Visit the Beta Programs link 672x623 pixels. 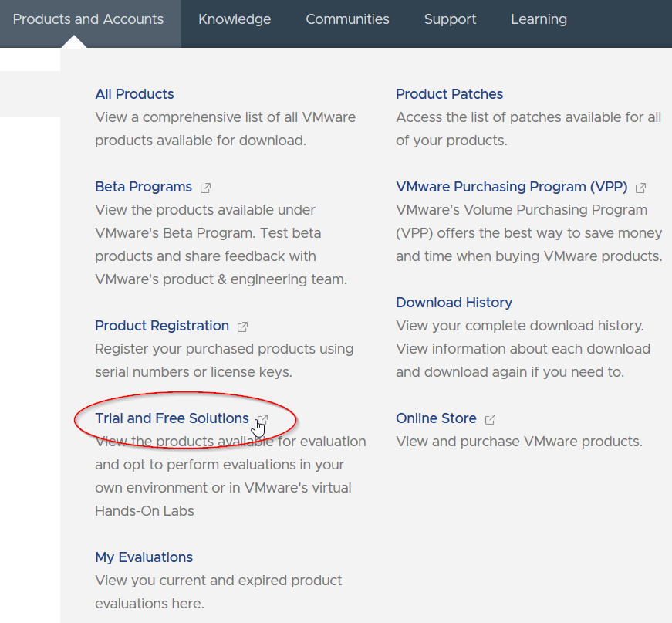(x=143, y=187)
